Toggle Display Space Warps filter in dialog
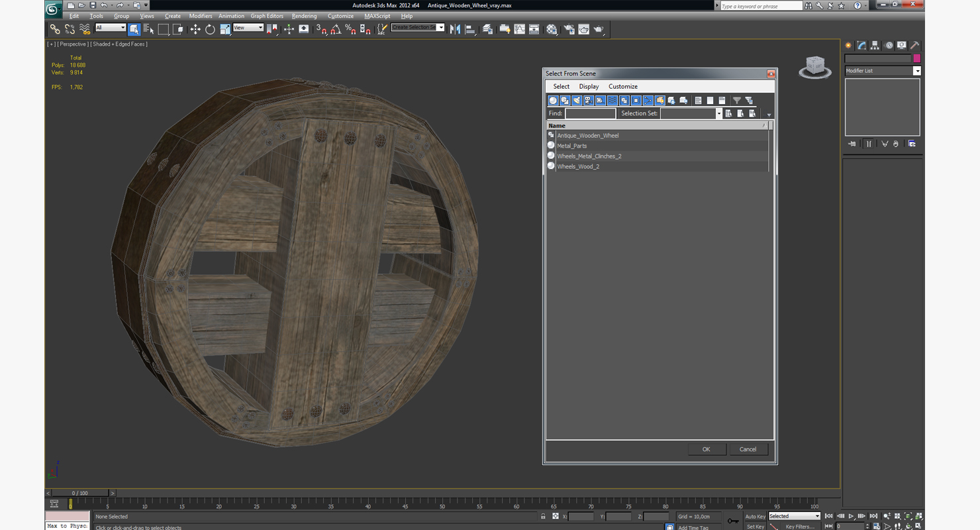The height and width of the screenshot is (530, 980). [612, 101]
